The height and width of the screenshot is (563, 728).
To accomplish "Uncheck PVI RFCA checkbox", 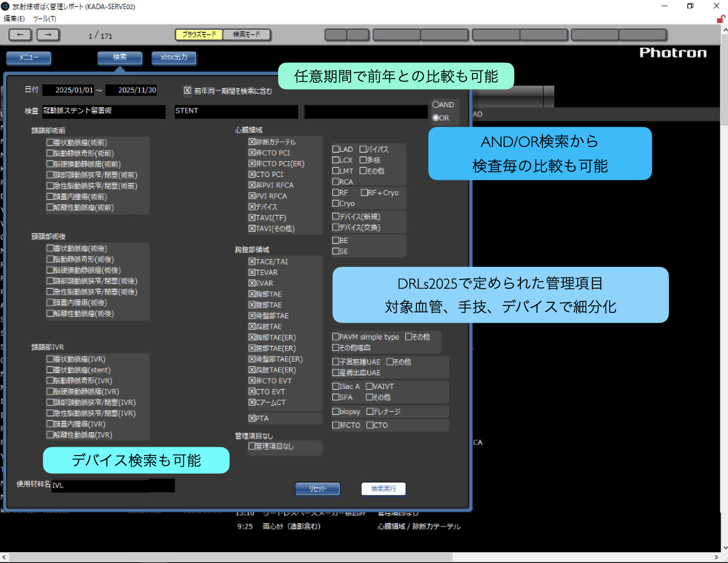I will coord(252,196).
